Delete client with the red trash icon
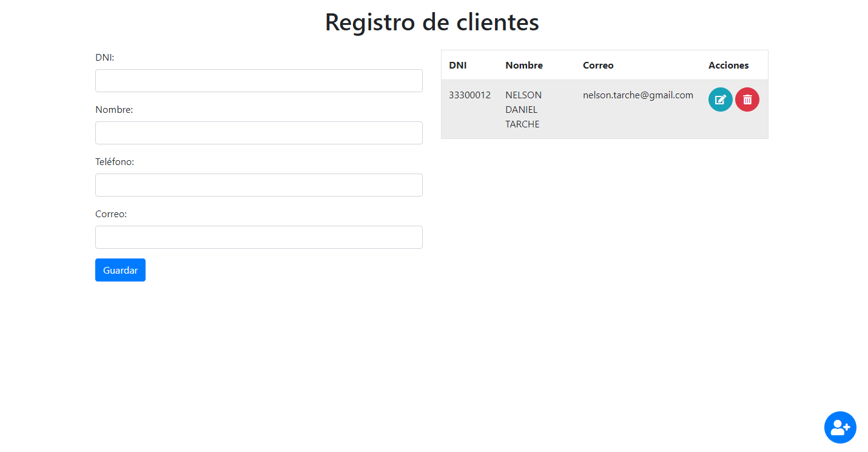The width and height of the screenshot is (868, 452). coord(747,100)
